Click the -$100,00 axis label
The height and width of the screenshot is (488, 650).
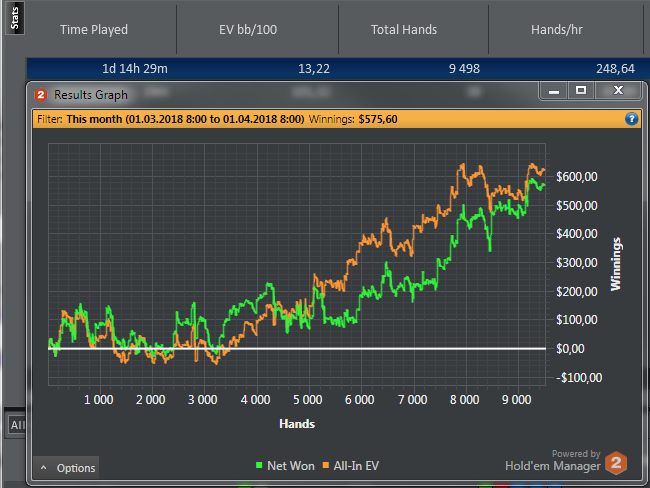[x=579, y=378]
